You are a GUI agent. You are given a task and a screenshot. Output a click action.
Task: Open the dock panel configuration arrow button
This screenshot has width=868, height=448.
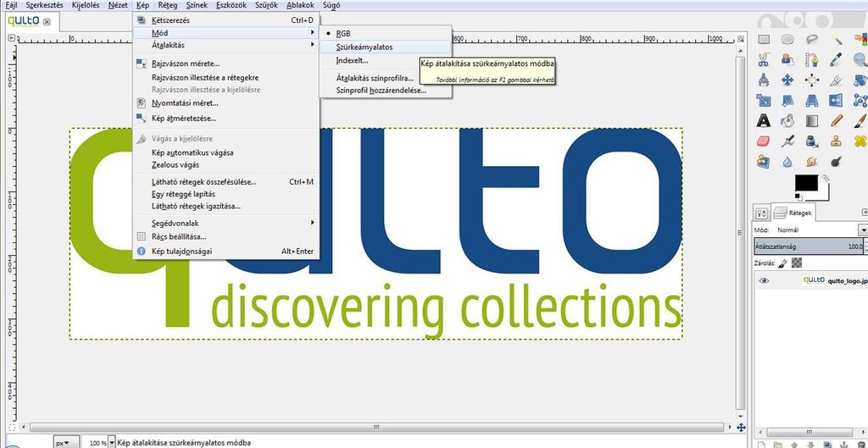[864, 213]
